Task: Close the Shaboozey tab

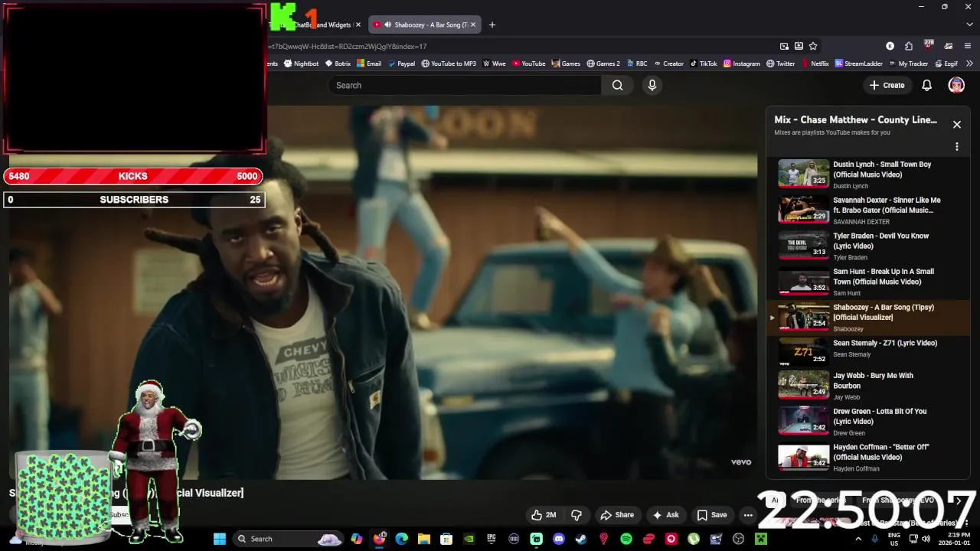Action: pyautogui.click(x=473, y=24)
